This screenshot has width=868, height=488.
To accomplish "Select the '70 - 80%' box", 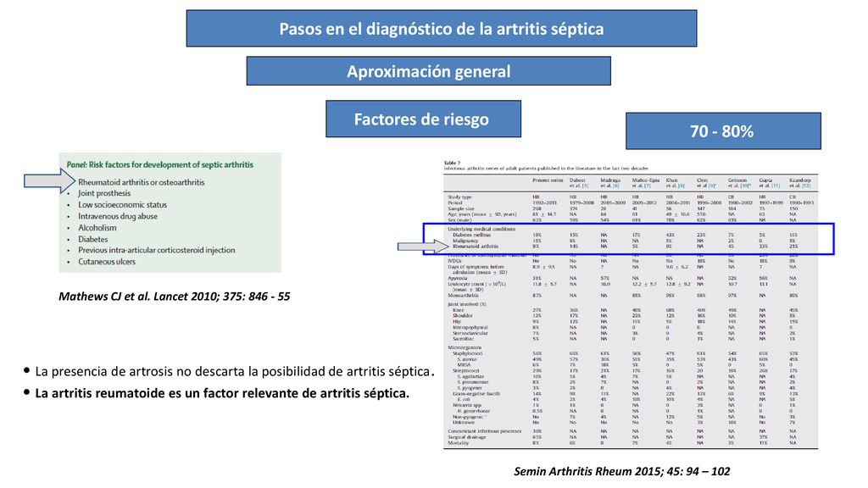I will click(x=723, y=131).
